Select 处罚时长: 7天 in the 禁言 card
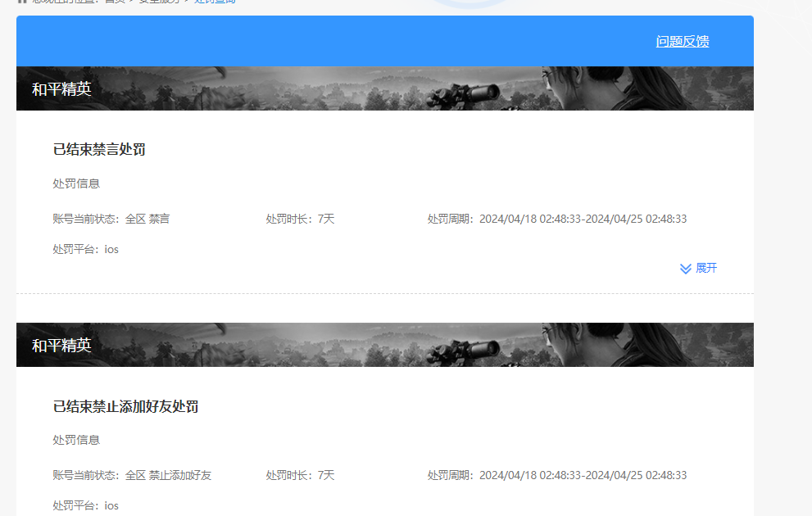The height and width of the screenshot is (516, 812). click(x=300, y=219)
